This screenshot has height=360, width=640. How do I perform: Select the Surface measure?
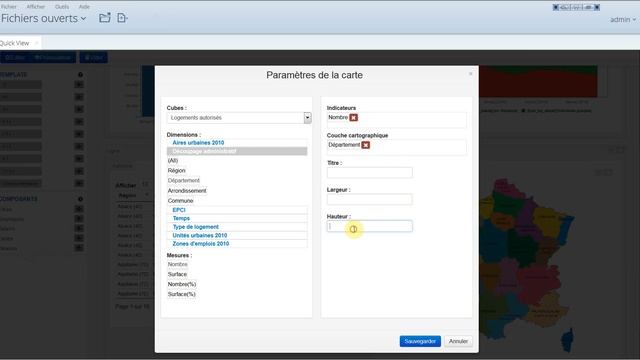177,274
